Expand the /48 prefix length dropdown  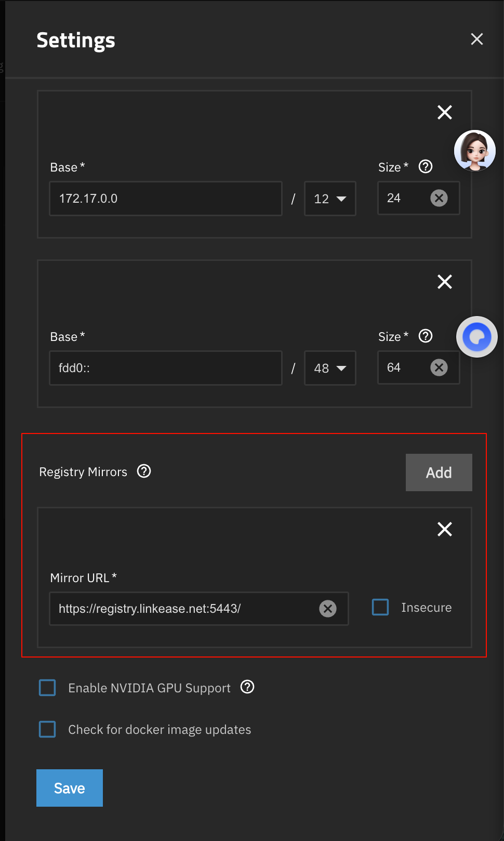(x=330, y=368)
